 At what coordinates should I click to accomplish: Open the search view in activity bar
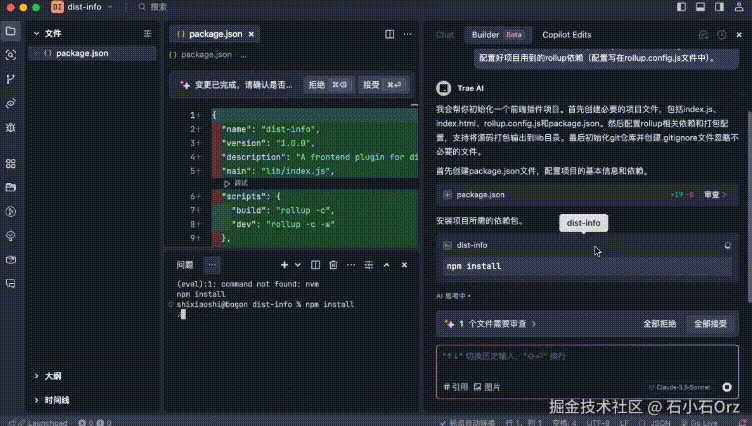click(11, 55)
